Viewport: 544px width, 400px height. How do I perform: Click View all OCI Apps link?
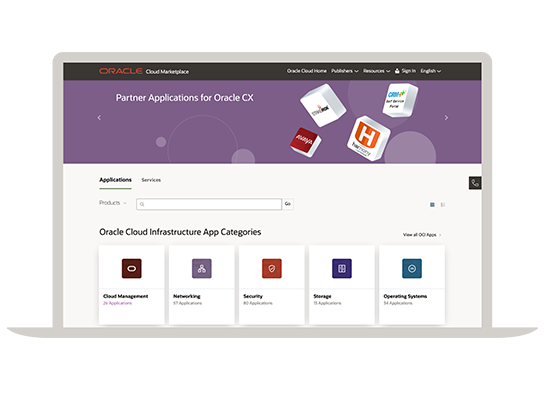(x=422, y=235)
